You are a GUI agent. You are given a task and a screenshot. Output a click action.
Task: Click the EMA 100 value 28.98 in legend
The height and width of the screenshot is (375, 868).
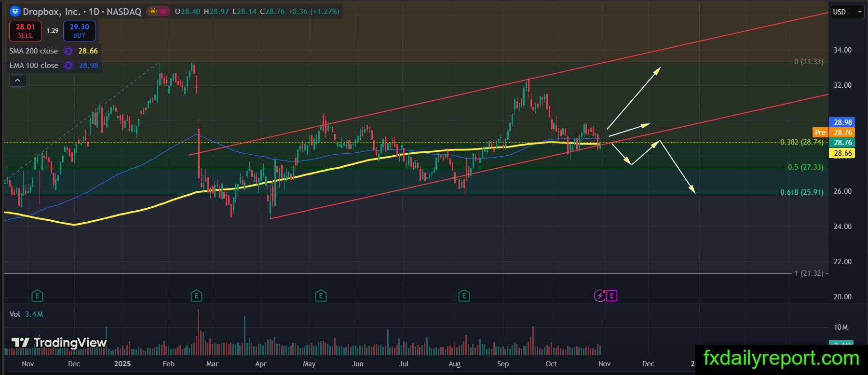(x=89, y=66)
